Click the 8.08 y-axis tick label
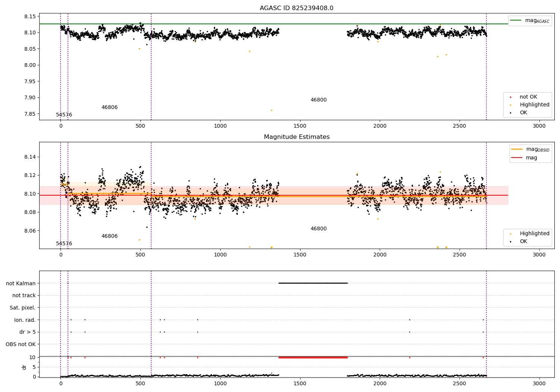This screenshot has height=392, width=560. coord(30,212)
